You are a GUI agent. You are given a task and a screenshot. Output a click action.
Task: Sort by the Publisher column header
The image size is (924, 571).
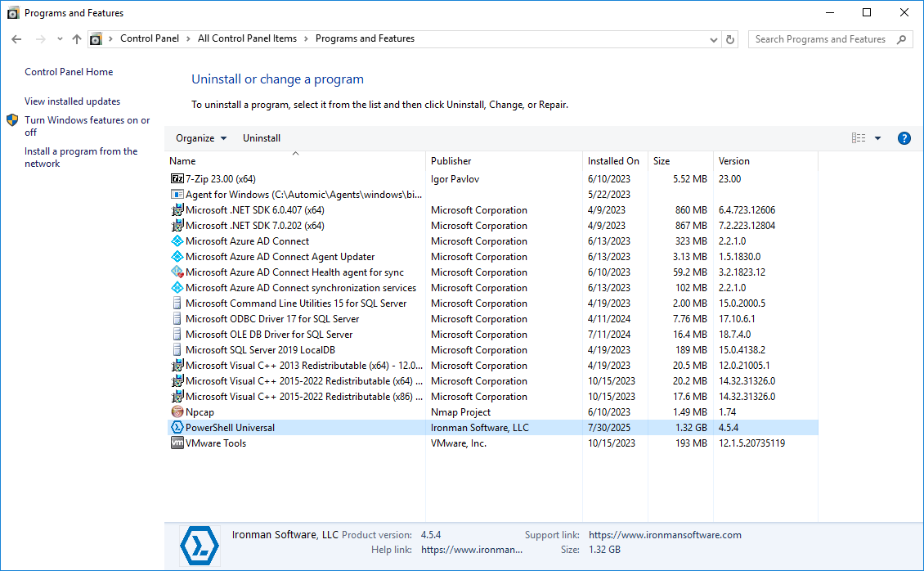click(504, 161)
